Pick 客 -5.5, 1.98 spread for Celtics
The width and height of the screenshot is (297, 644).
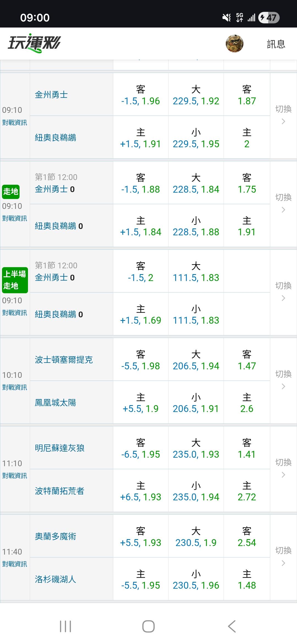point(141,360)
